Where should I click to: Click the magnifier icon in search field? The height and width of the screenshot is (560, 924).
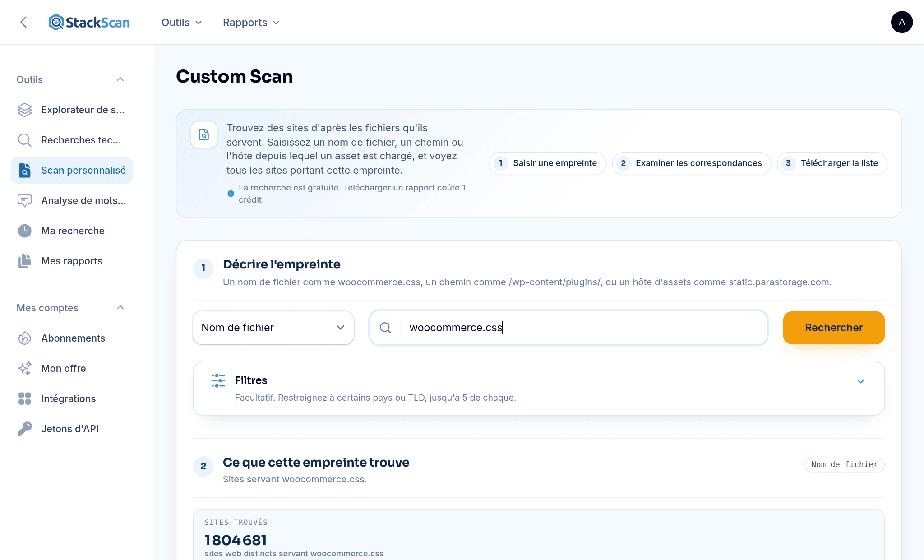click(x=385, y=328)
